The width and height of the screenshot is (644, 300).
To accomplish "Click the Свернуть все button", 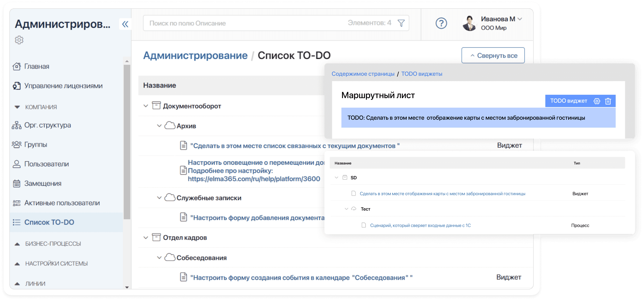I will click(493, 55).
